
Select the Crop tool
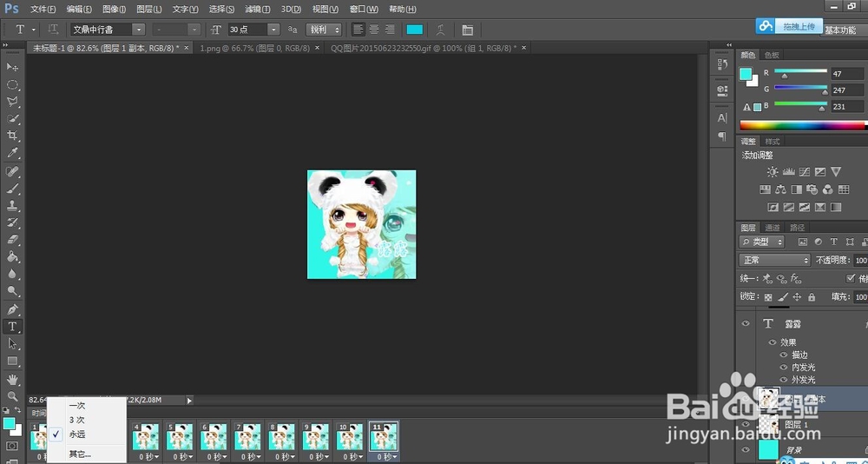pyautogui.click(x=12, y=136)
